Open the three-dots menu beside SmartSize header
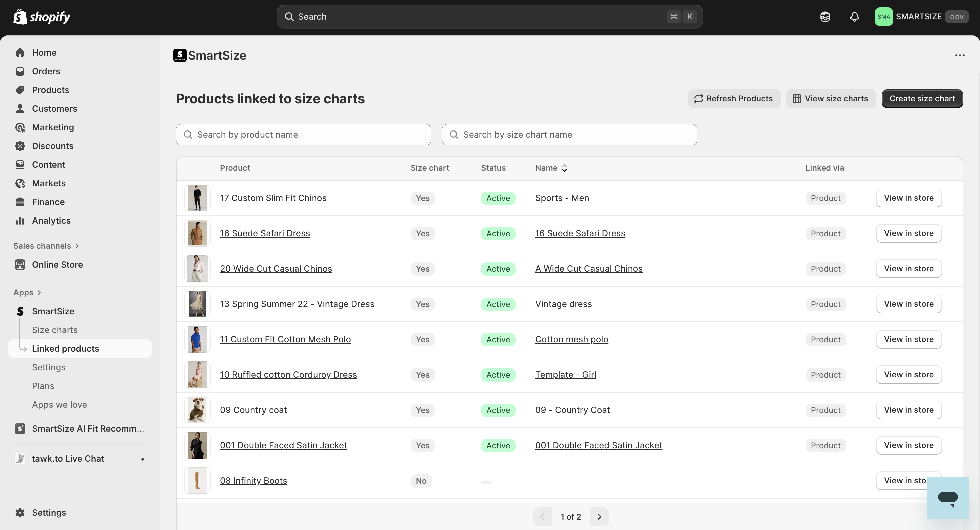 click(x=959, y=56)
